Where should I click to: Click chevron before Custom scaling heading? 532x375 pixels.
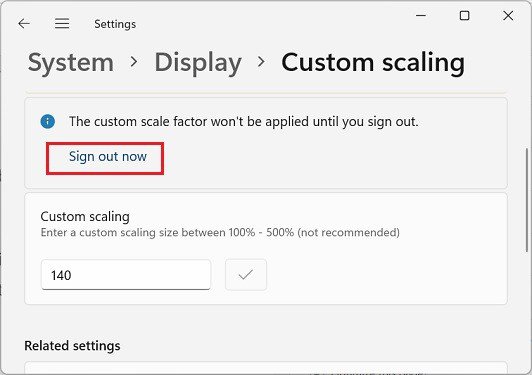click(261, 62)
